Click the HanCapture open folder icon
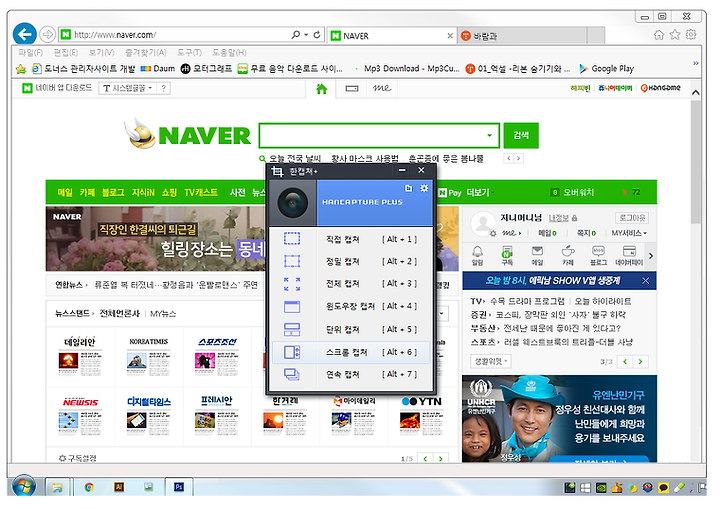 tap(409, 188)
